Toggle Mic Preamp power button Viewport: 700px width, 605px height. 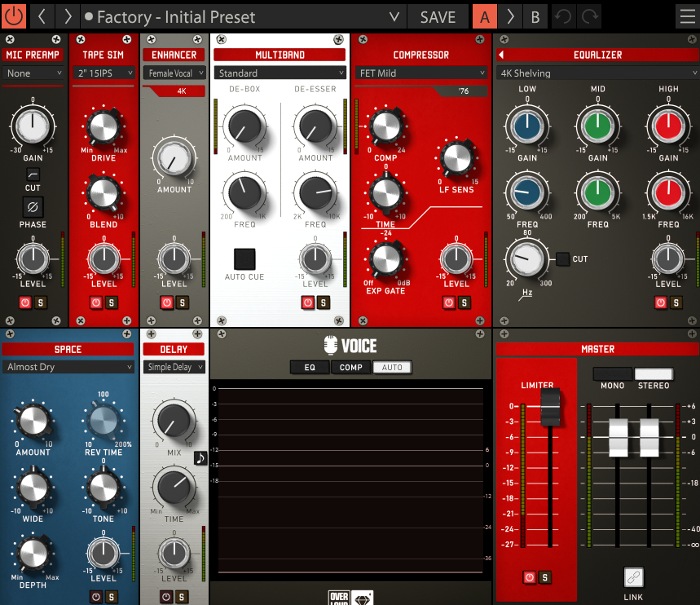[25, 302]
